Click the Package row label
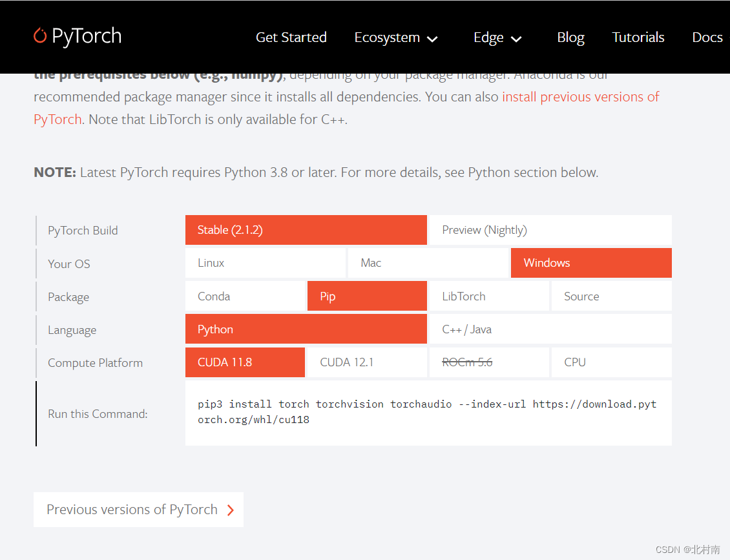 point(68,297)
